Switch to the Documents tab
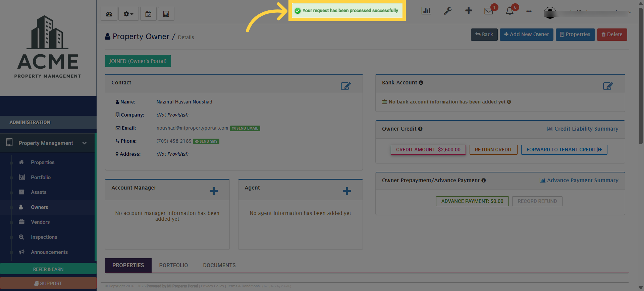 219,266
